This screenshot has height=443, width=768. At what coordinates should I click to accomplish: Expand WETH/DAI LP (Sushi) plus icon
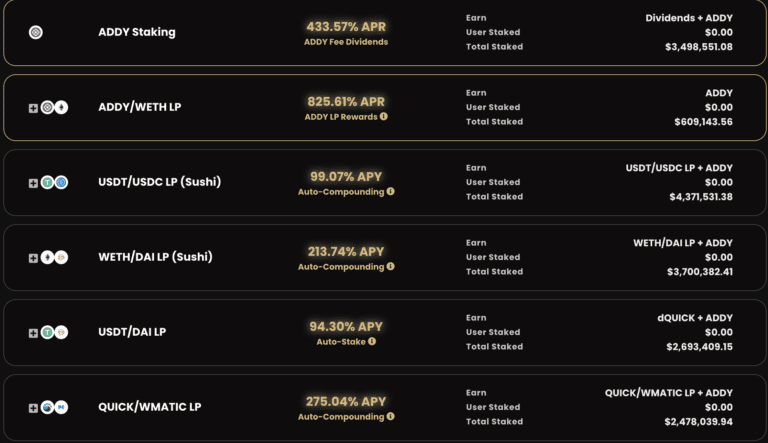(33, 258)
